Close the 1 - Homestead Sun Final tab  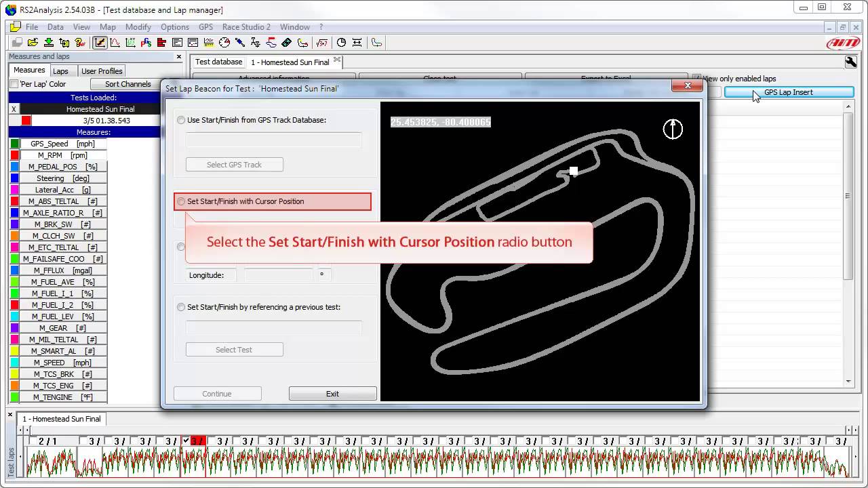click(336, 60)
